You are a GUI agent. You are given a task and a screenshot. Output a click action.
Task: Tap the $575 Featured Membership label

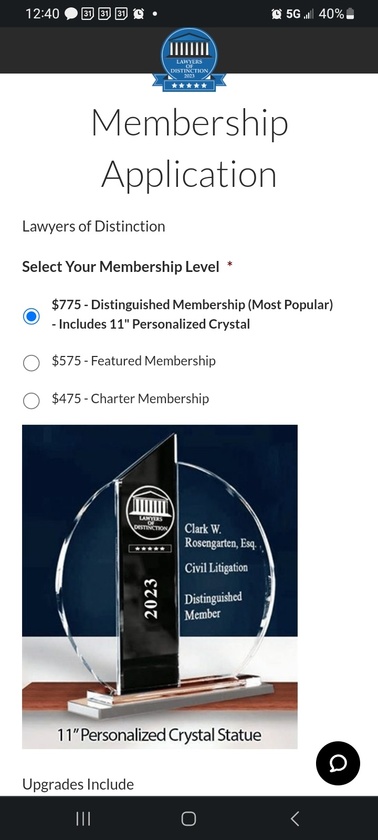coord(134,361)
